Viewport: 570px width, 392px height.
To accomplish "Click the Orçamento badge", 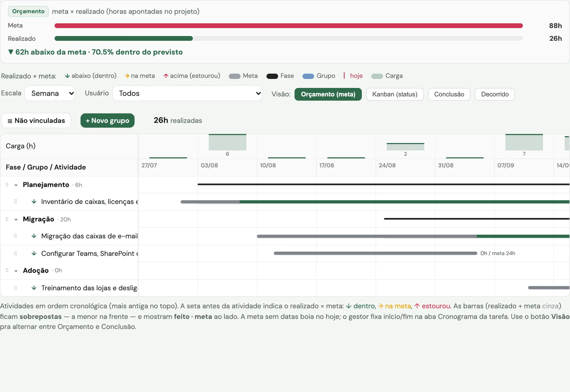I will coord(28,11).
